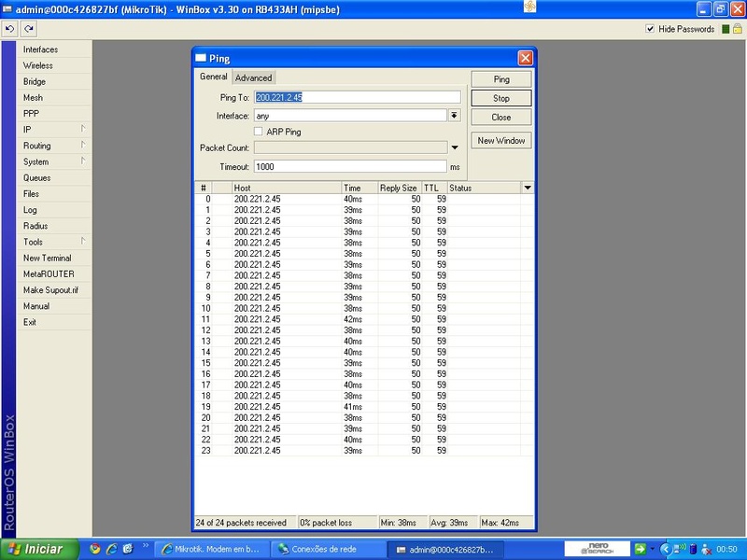Click the WinBox undo arrow icon
The width and height of the screenshot is (747, 560).
point(9,29)
